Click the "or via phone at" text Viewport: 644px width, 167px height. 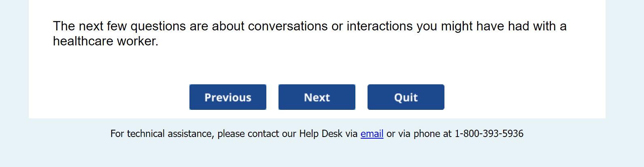pyautogui.click(x=419, y=134)
